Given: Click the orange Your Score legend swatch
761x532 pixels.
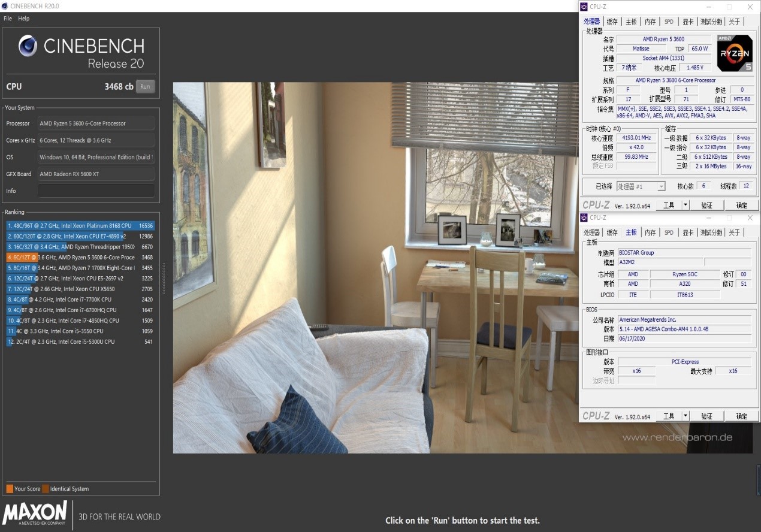Looking at the screenshot, I should pos(10,489).
